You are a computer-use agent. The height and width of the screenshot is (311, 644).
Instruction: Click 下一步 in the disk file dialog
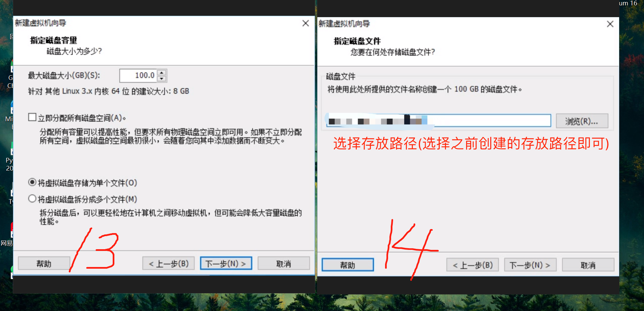(530, 265)
